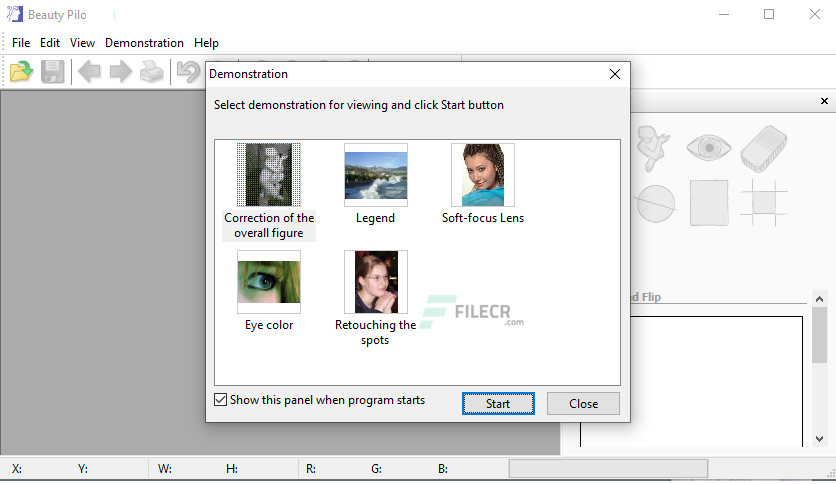
Task: Select the Soft-focus Lens demonstration thumbnail
Action: (483, 175)
